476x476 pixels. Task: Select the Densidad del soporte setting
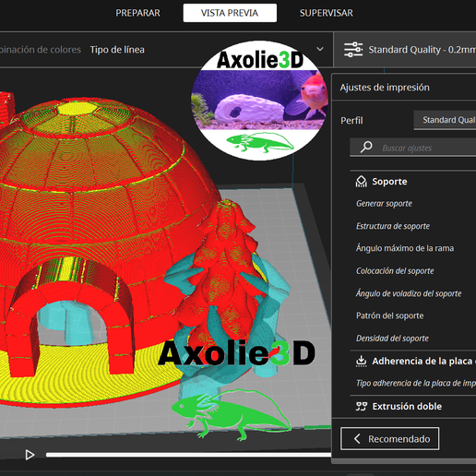[392, 339]
